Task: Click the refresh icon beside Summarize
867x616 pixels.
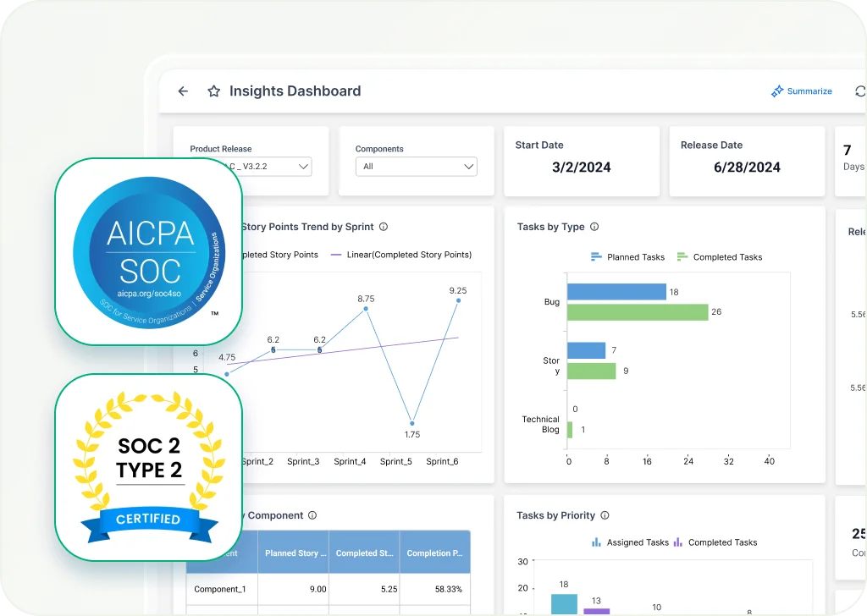Action: pyautogui.click(x=860, y=91)
